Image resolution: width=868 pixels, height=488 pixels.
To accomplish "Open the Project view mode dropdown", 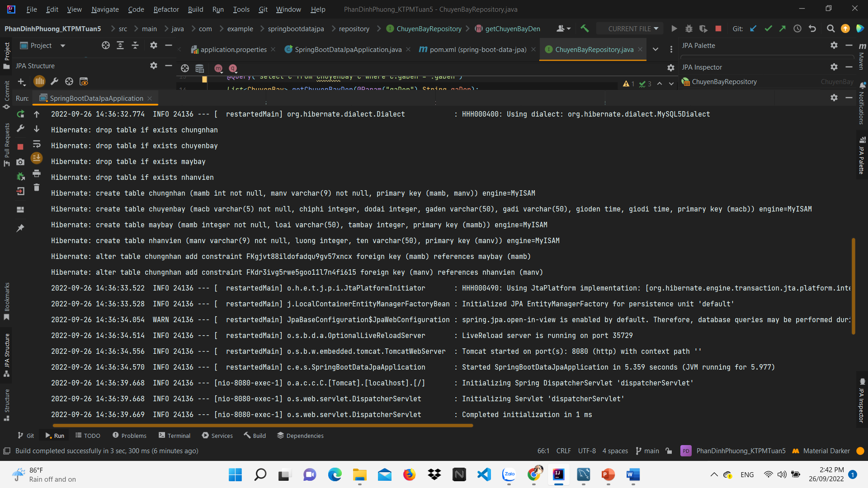I will pos(62,45).
